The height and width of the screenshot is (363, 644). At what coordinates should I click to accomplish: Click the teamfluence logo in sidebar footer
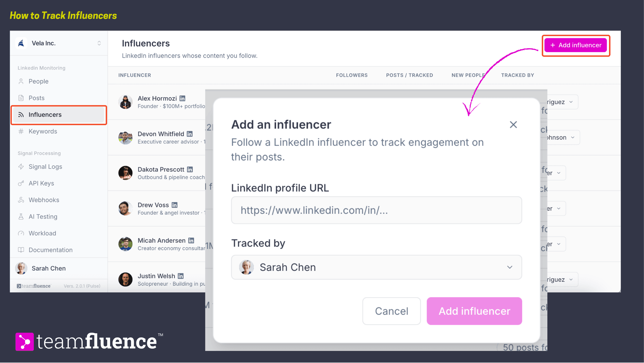point(34,286)
